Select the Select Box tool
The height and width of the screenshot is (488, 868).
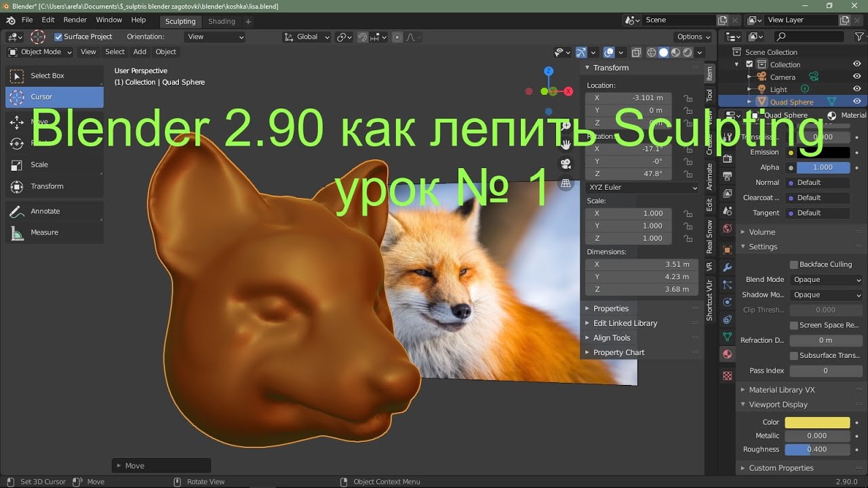click(54, 76)
